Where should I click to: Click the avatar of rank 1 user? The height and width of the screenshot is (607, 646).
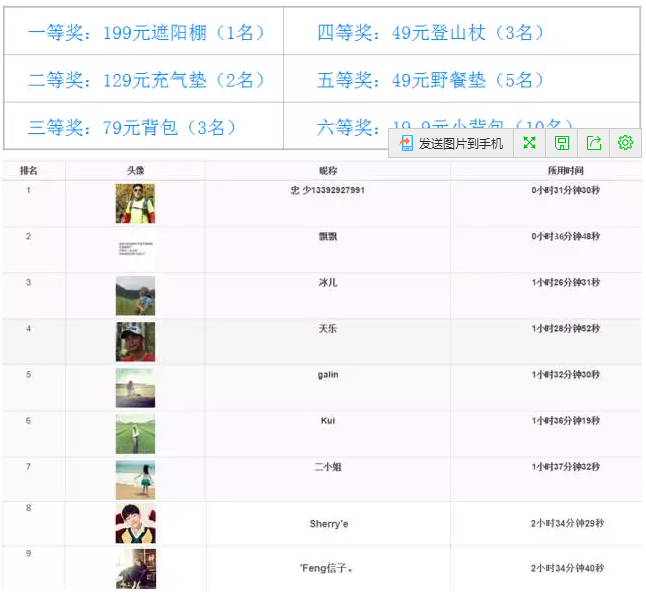click(x=135, y=204)
